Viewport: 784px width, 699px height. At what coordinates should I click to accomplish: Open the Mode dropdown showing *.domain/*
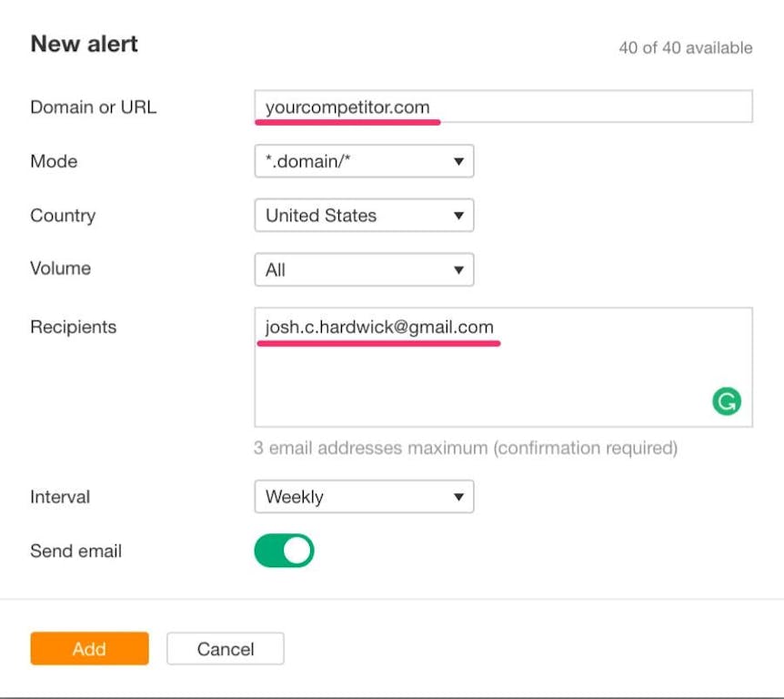point(364,162)
